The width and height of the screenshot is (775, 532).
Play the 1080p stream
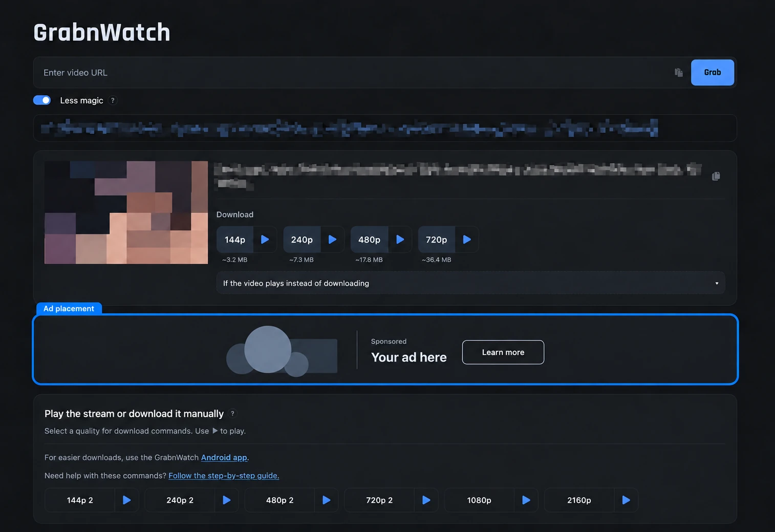click(526, 500)
